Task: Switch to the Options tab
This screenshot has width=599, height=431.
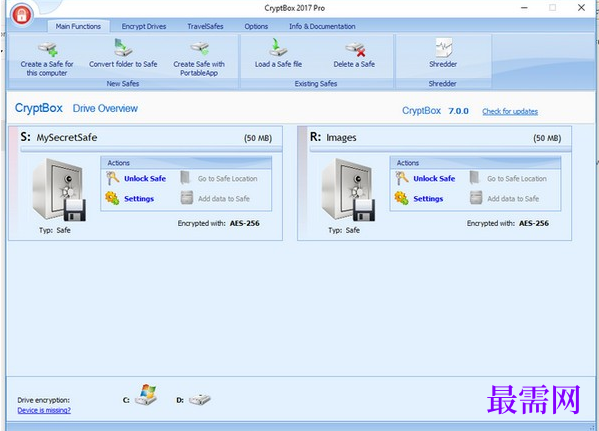Action: click(x=256, y=26)
